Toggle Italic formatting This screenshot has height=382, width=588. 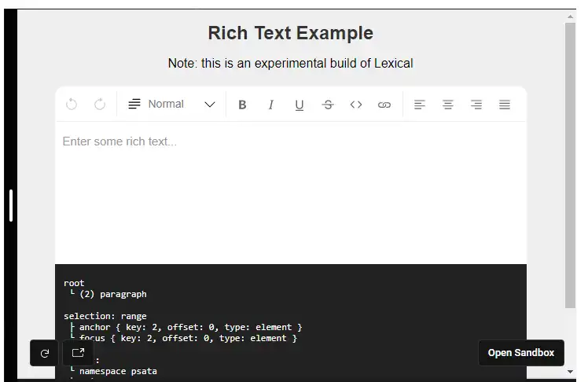click(270, 105)
